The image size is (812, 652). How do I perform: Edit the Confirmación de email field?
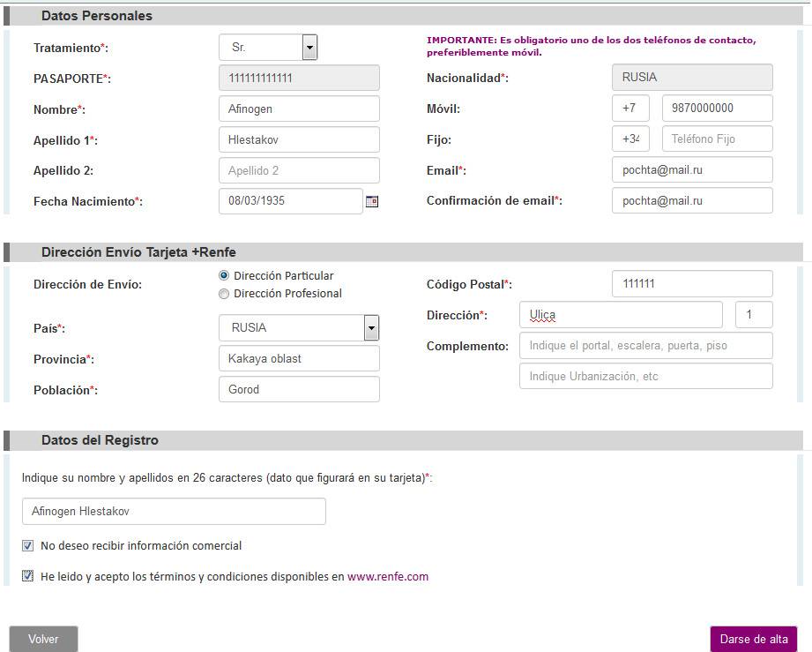pyautogui.click(x=691, y=201)
